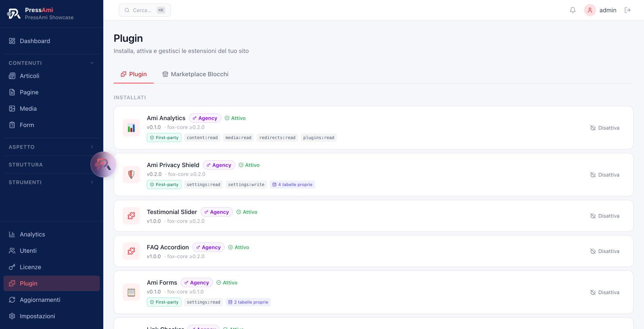Click the FAQ Accordion title
Viewport: 644px width, 329px height.
point(168,247)
